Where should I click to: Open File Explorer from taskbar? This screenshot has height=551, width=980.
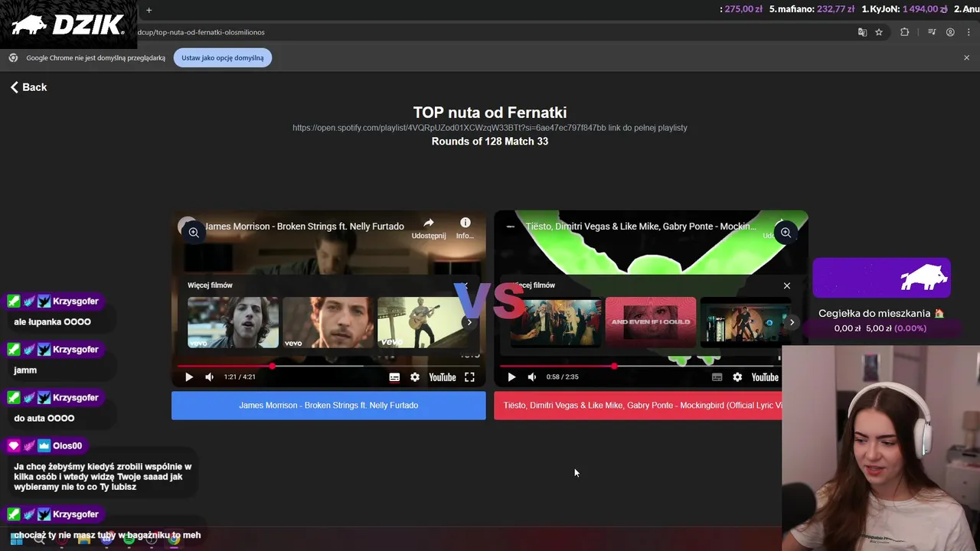pos(84,539)
